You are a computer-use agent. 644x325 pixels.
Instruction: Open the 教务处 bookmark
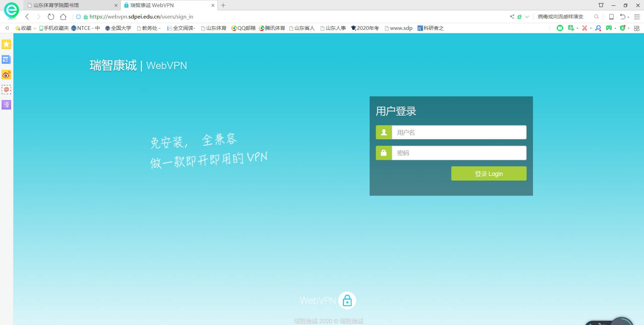149,28
